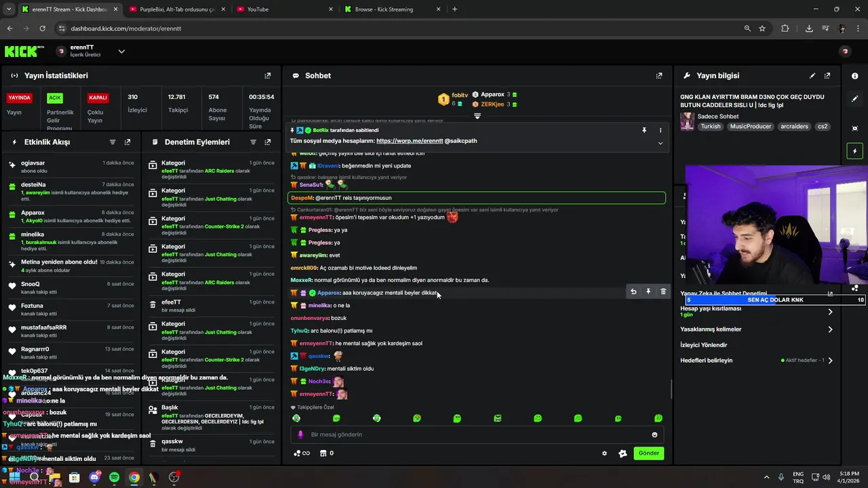Bookmark this page with star icon

(762, 28)
